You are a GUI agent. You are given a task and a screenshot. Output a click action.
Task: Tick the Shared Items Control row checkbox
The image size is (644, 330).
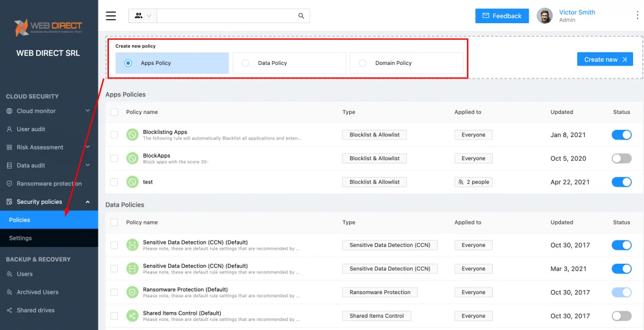tap(114, 316)
